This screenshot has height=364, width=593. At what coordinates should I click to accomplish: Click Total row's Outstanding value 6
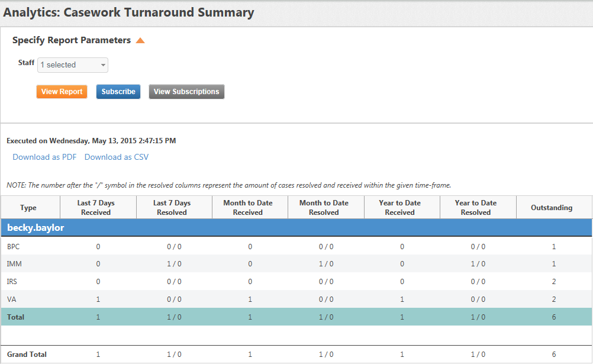pyautogui.click(x=554, y=317)
